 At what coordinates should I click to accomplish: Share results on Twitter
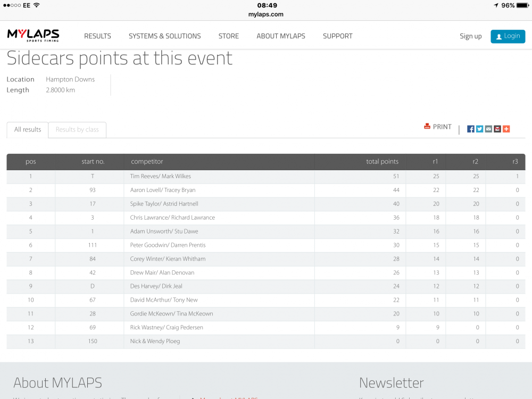coord(479,129)
